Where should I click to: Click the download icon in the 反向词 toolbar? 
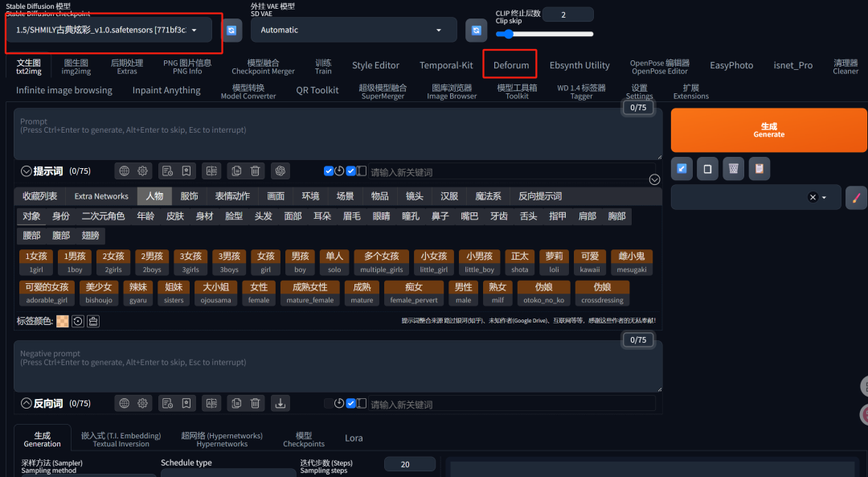pos(280,403)
